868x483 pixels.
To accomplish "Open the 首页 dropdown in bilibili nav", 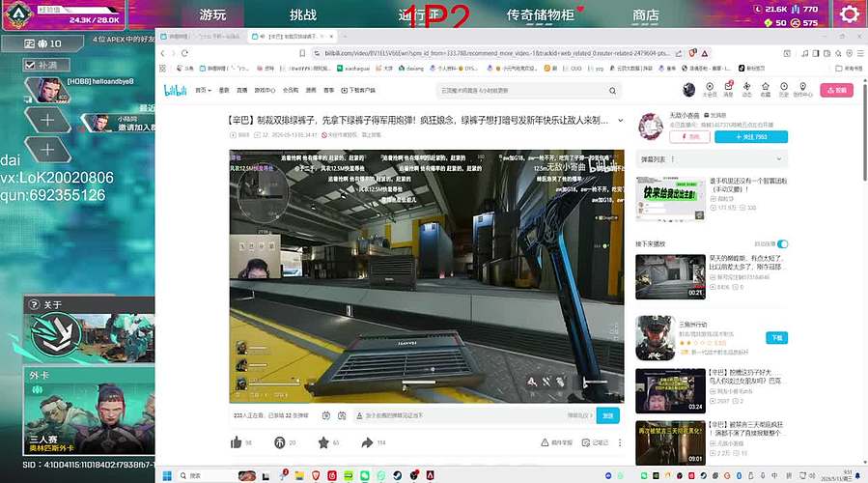I will click(x=203, y=90).
